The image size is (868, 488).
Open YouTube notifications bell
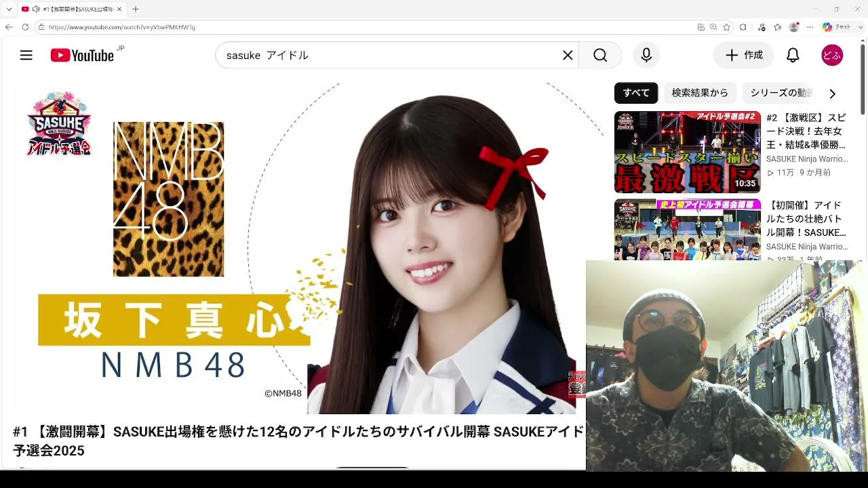[x=793, y=56]
